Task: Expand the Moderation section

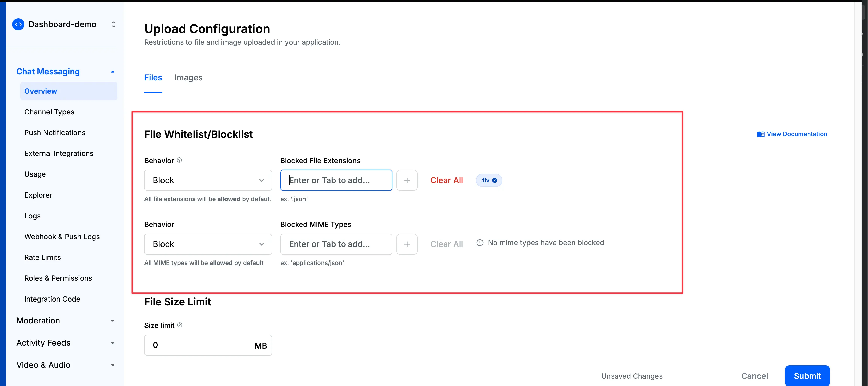Action: 112,320
